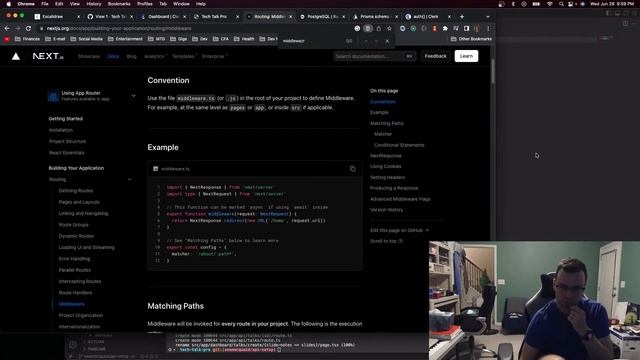
Task: Open a new browser tab
Action: 462,17
